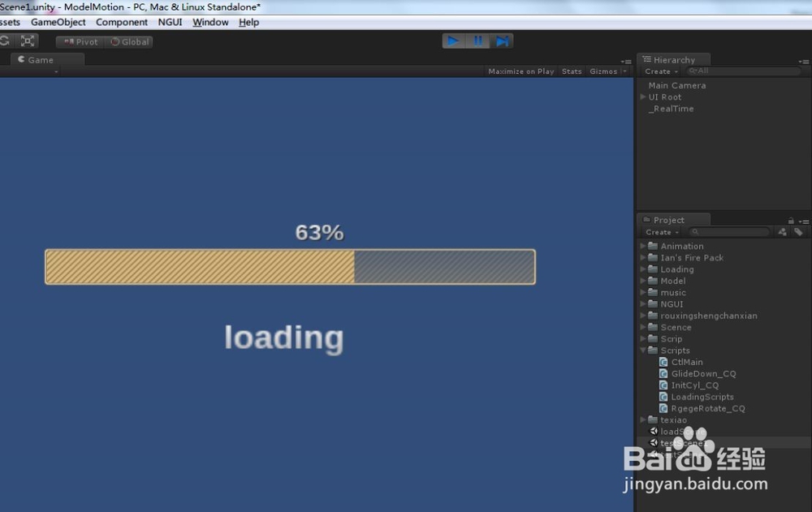Click the loading progress bar

[290, 266]
